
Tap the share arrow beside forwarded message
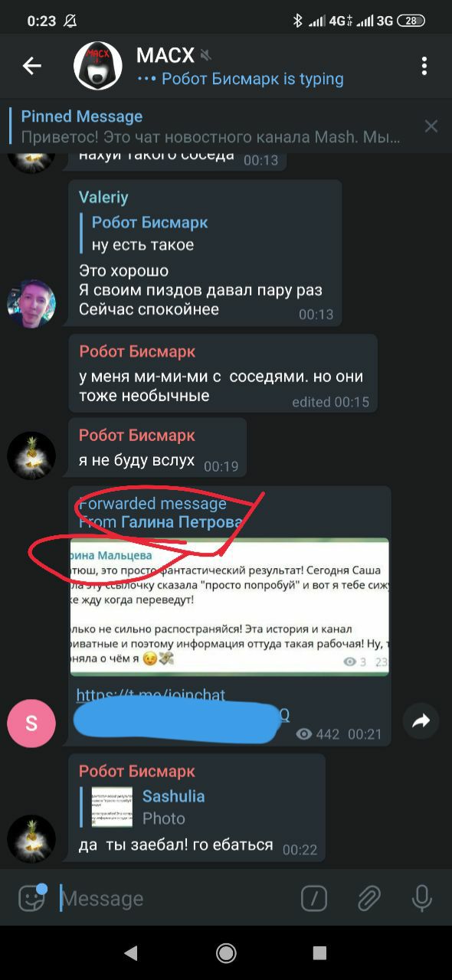(421, 720)
